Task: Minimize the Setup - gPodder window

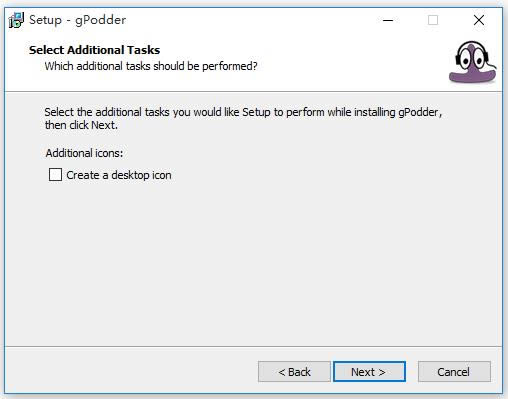Action: [x=388, y=20]
